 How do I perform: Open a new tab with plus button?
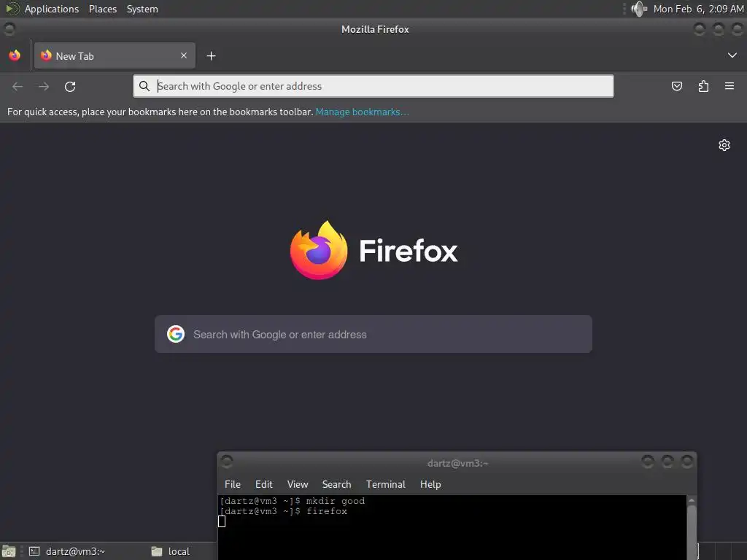211,56
